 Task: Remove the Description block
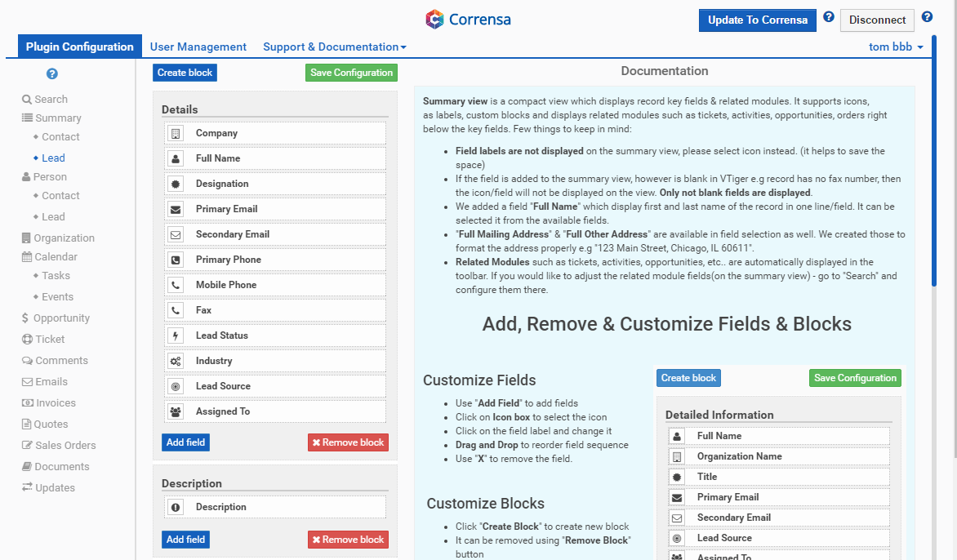pyautogui.click(x=348, y=540)
